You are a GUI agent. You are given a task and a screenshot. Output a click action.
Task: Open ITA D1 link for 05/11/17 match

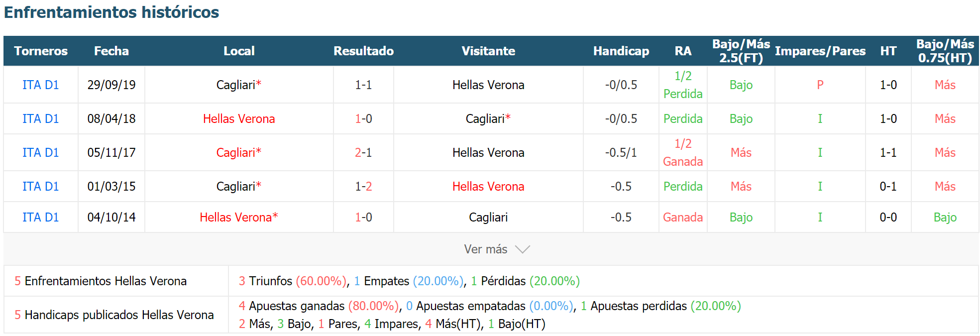click(41, 153)
